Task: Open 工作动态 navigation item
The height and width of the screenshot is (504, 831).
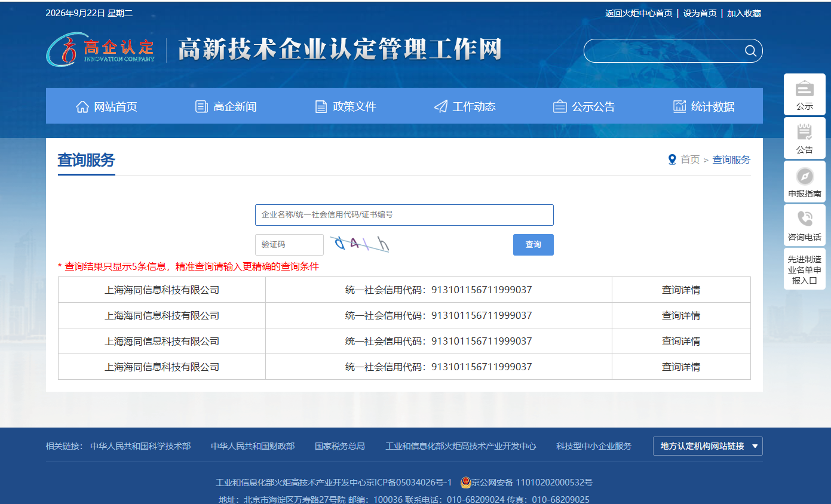Action: pos(465,106)
